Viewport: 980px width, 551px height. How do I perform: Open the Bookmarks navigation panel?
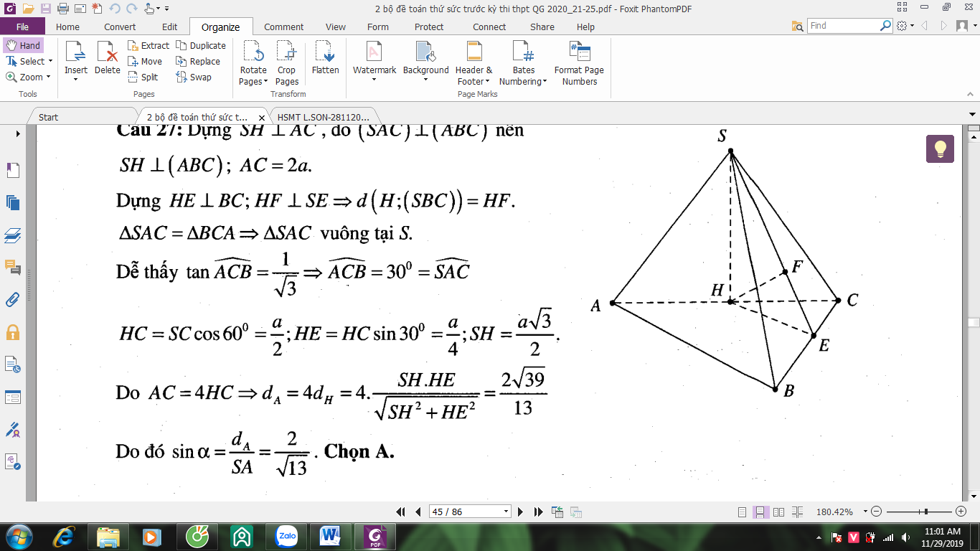[x=13, y=170]
